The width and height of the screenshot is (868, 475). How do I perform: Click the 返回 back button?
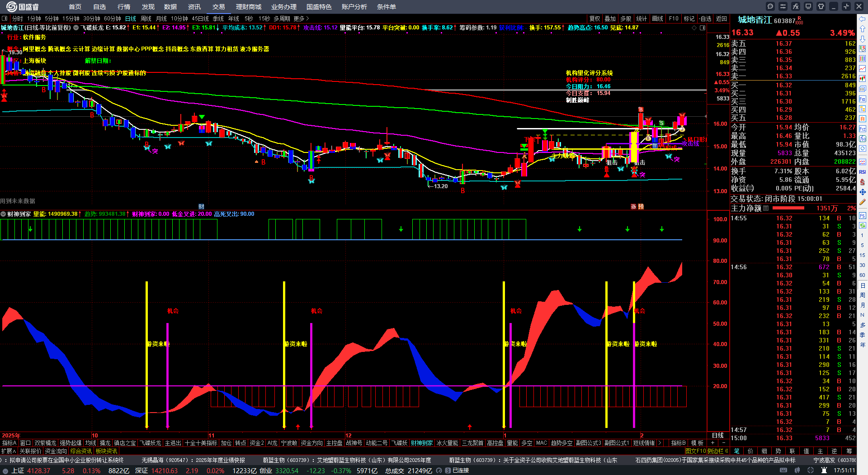722,19
